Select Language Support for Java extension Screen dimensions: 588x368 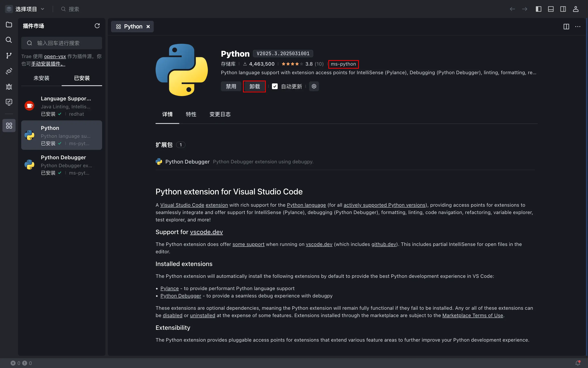click(61, 106)
